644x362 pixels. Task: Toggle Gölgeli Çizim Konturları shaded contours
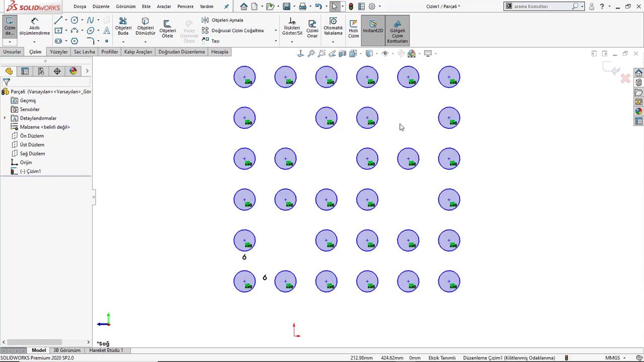[397, 31]
